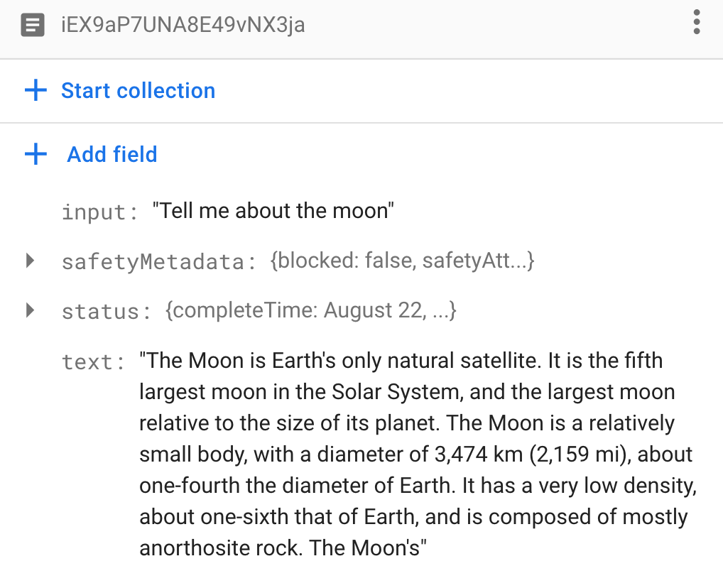Click the plus icon next to Start collection
723x588 pixels.
pos(36,91)
